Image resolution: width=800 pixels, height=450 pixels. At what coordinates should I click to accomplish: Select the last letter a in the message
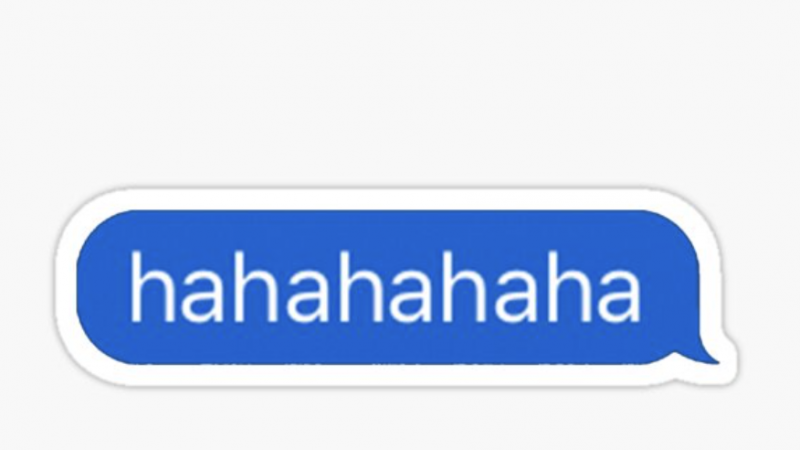616,297
